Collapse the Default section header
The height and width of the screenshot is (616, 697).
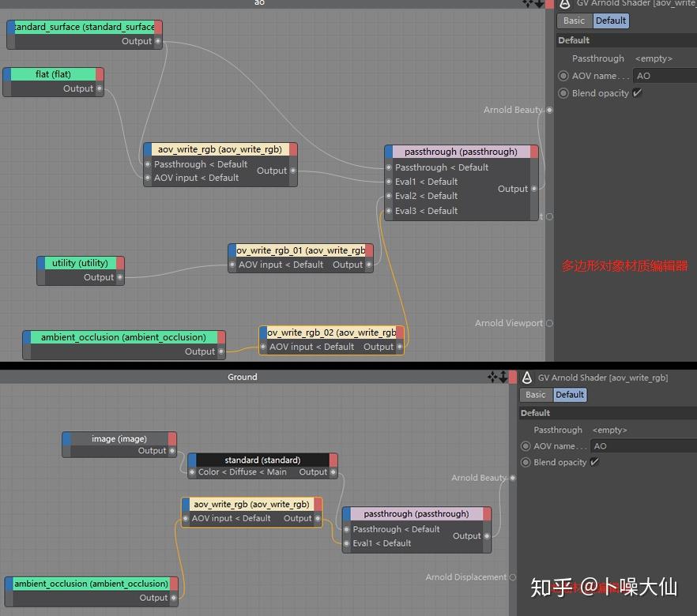(x=574, y=39)
